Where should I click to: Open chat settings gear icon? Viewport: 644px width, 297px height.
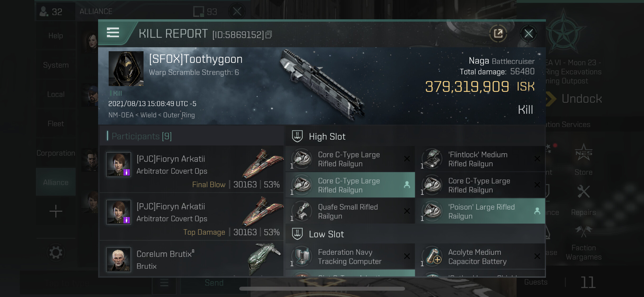(x=56, y=253)
